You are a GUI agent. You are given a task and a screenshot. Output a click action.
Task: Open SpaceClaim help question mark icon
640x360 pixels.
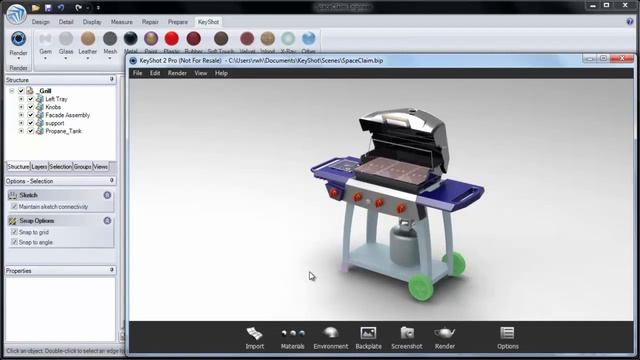[x=630, y=22]
